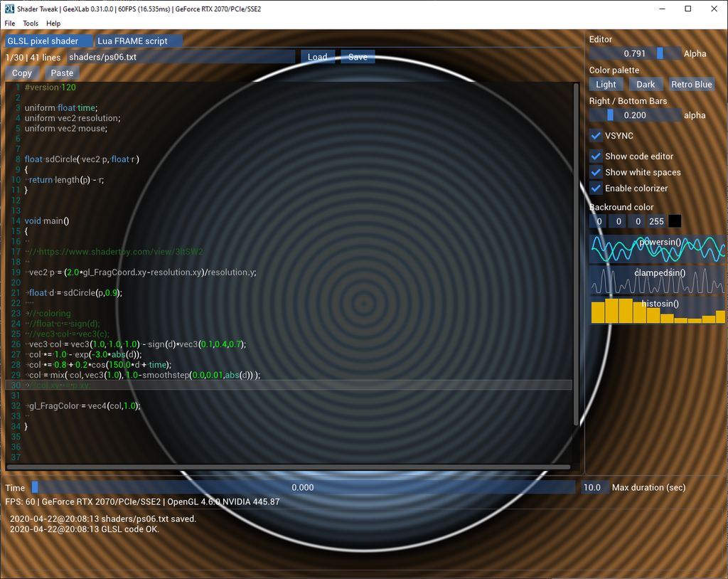Click the '1/30 | 41 lines' position indicator
This screenshot has width=728, height=579.
point(33,57)
